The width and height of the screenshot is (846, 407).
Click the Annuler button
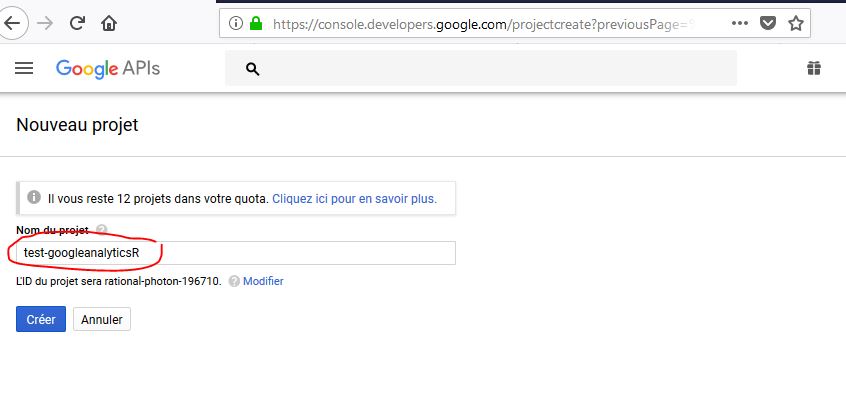tap(102, 319)
